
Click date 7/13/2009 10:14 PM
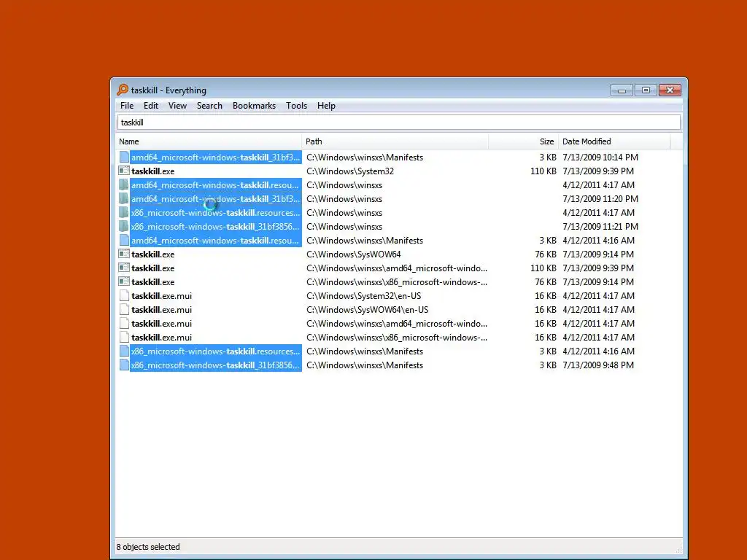pos(600,157)
